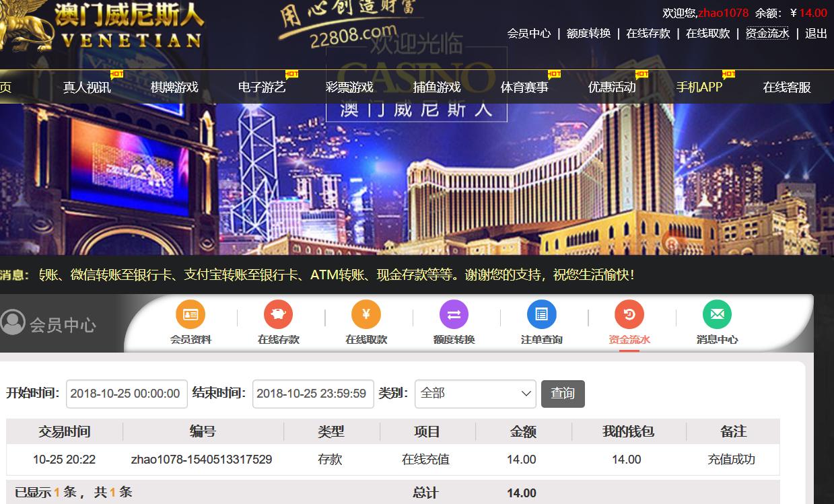
Task: Click the balance ¥14.00 in header
Action: pyautogui.click(x=808, y=13)
